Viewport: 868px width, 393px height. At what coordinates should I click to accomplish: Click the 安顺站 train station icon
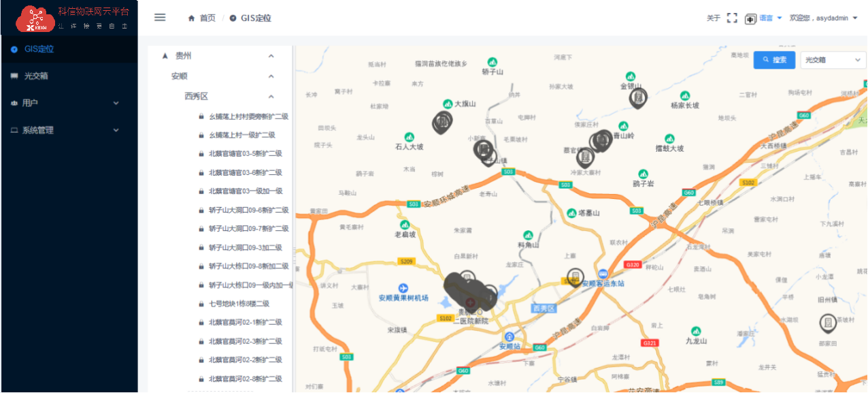509,337
